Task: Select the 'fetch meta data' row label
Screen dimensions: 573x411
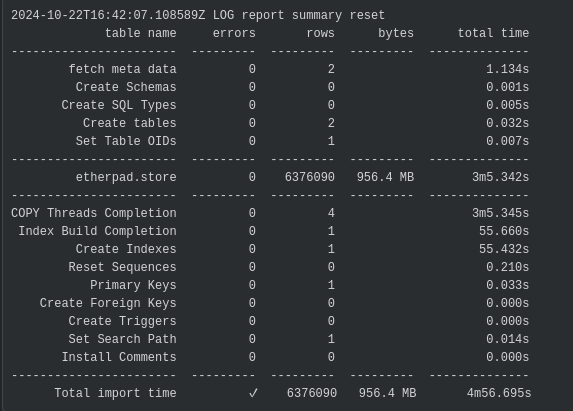Action: click(123, 69)
